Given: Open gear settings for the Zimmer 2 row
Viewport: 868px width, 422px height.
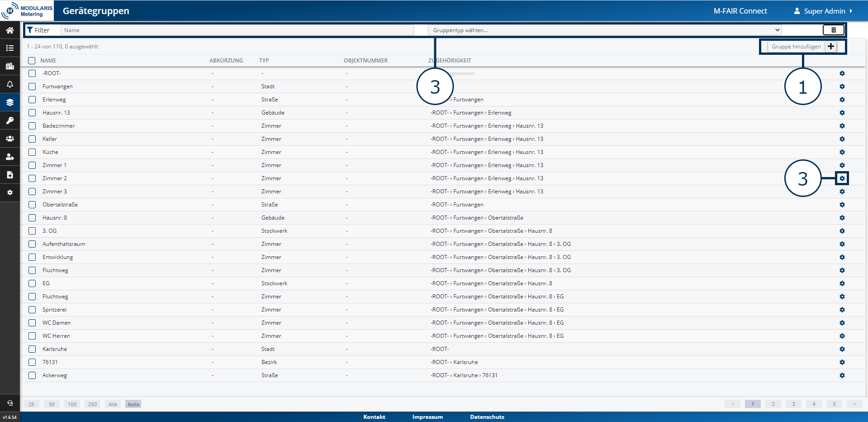Looking at the screenshot, I should 842,178.
